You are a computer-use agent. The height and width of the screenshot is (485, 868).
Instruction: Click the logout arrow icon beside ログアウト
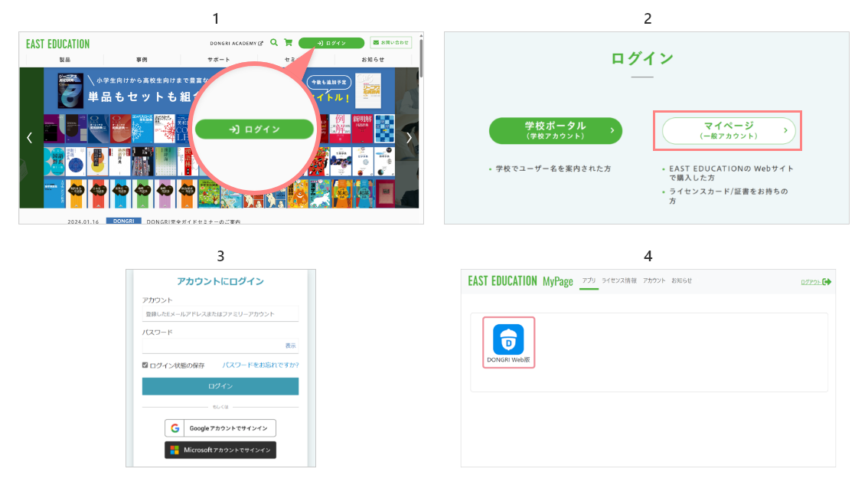[827, 282]
